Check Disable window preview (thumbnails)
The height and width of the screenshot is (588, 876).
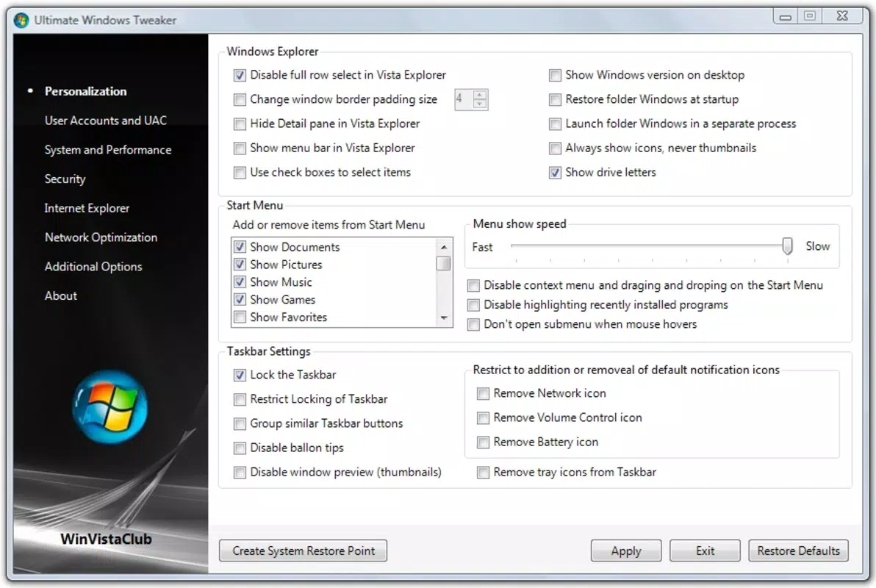tap(240, 473)
